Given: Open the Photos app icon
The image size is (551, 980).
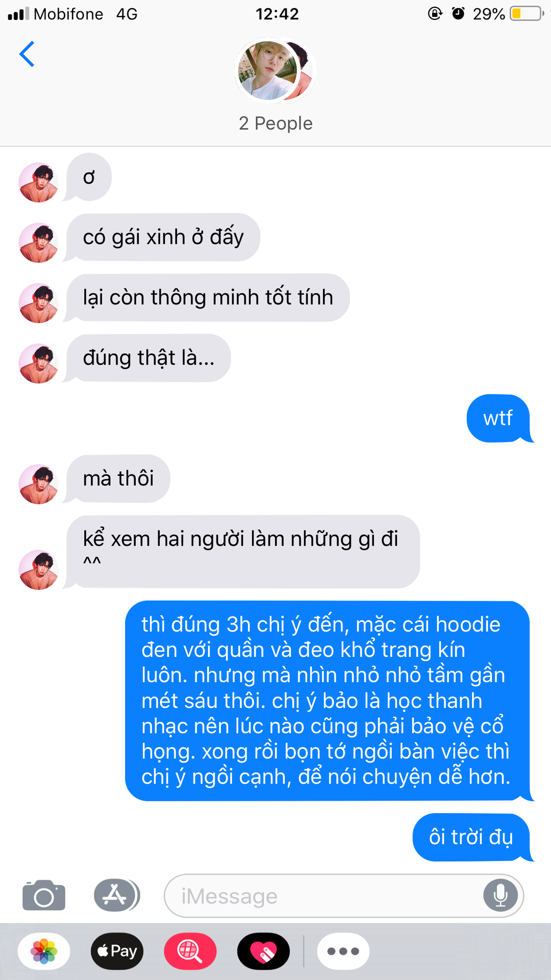Looking at the screenshot, I should (x=44, y=951).
